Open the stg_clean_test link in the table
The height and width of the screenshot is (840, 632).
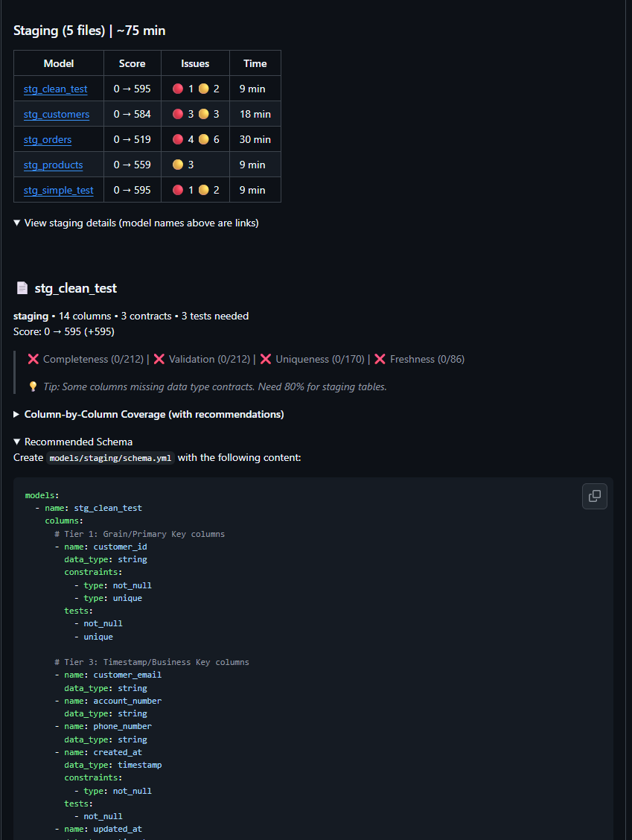pos(55,88)
